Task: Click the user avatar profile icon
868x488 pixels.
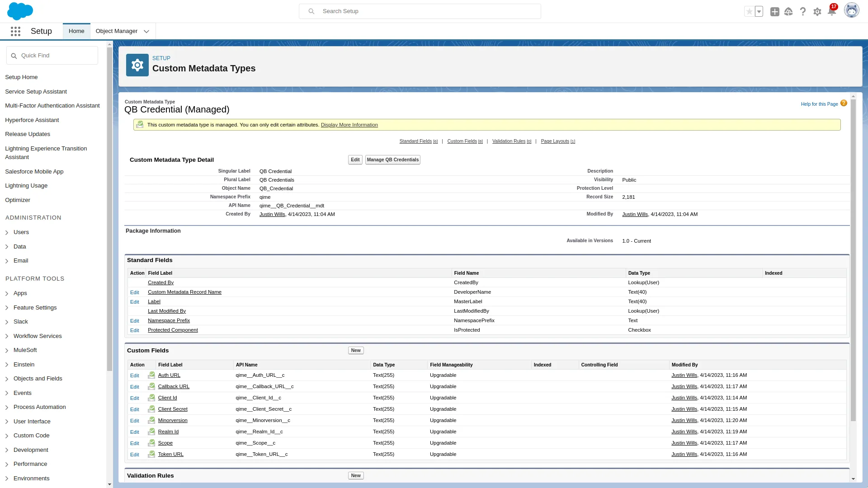Action: 851,11
